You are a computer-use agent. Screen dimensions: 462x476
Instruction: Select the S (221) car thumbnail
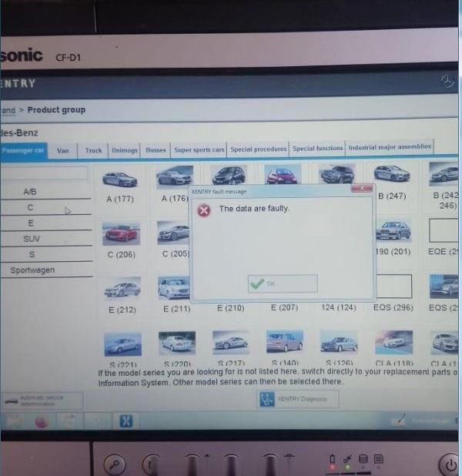point(122,344)
